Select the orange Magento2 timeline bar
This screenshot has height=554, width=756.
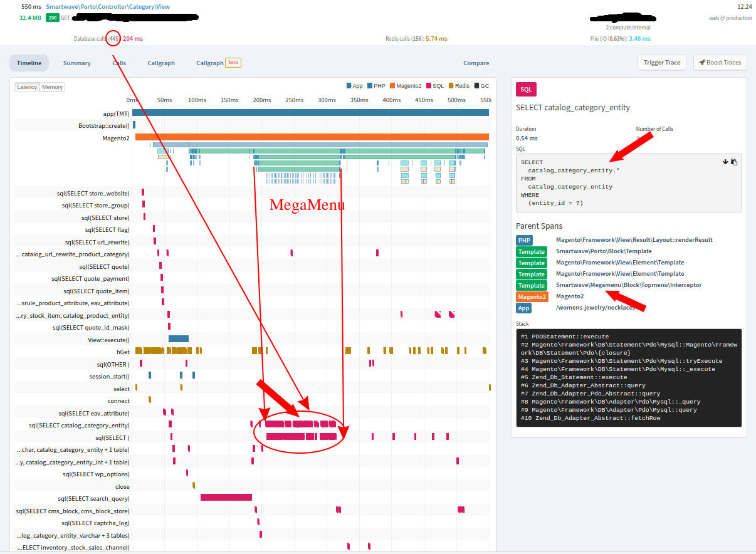(x=312, y=137)
